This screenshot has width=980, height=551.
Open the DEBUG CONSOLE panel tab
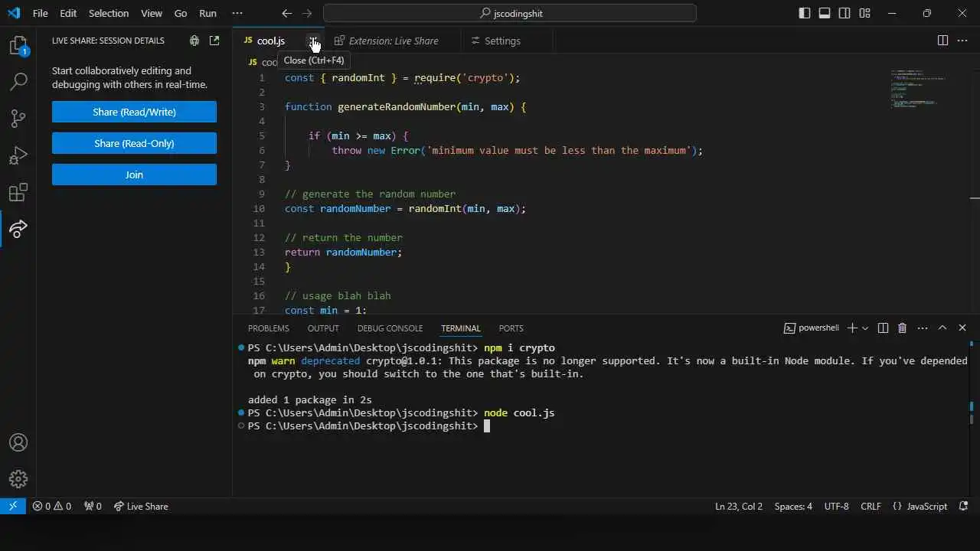(390, 328)
